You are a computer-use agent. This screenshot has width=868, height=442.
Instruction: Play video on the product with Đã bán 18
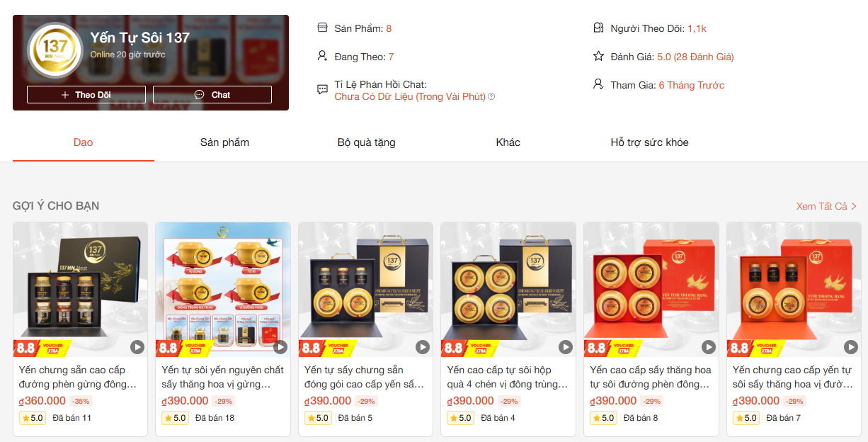(x=280, y=347)
